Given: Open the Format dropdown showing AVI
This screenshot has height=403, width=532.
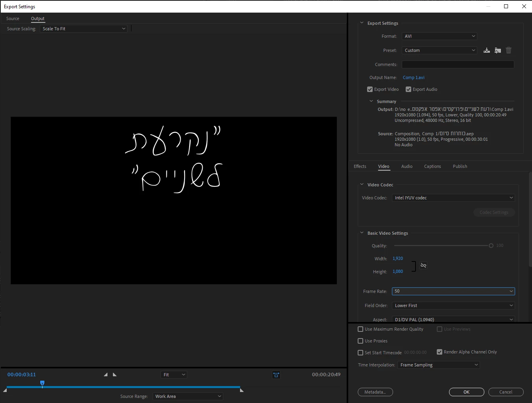Looking at the screenshot, I should tap(440, 36).
